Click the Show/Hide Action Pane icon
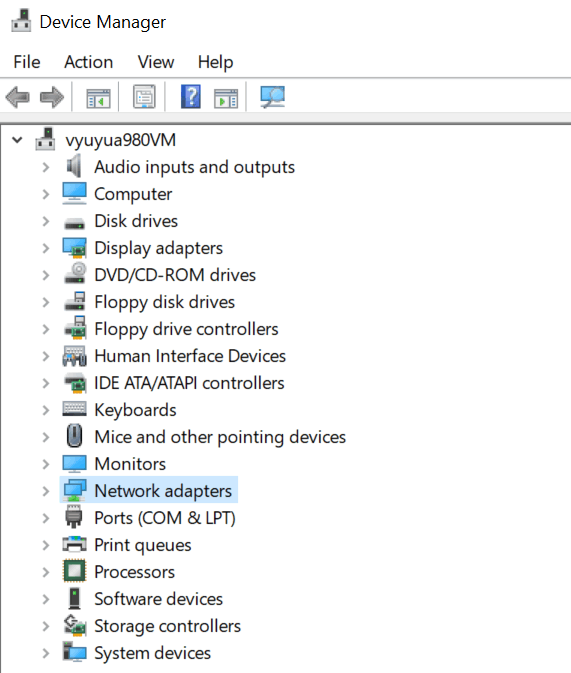The height and width of the screenshot is (673, 571). tap(226, 97)
